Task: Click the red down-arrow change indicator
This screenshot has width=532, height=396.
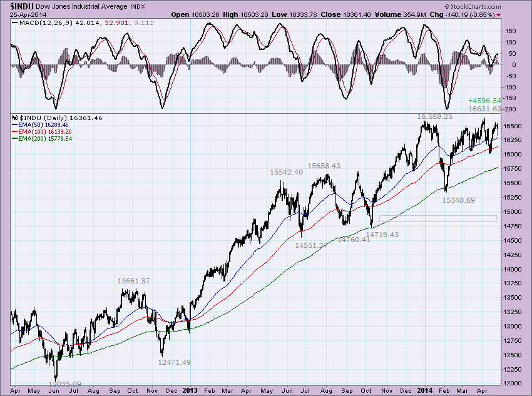Action: coord(498,15)
